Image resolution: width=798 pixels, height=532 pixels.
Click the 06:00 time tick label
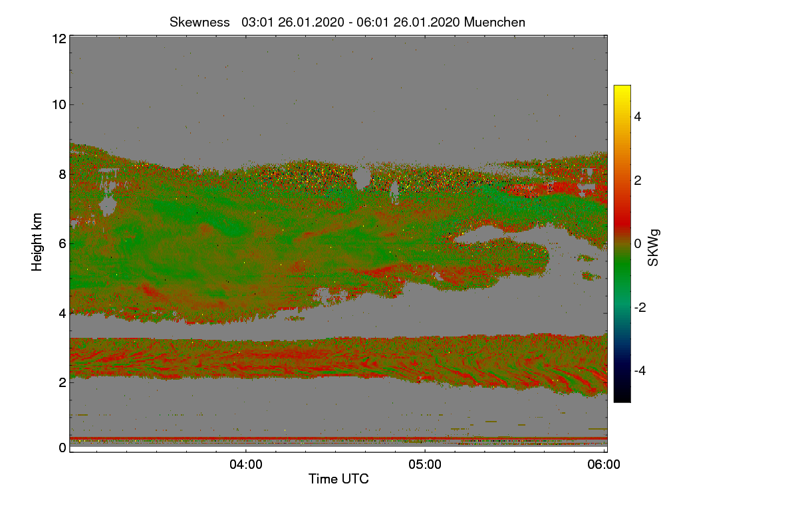click(604, 465)
